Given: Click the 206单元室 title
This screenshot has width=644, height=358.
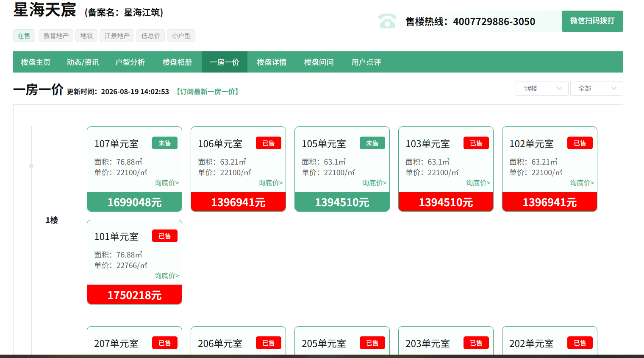Looking at the screenshot, I should click(x=220, y=344).
